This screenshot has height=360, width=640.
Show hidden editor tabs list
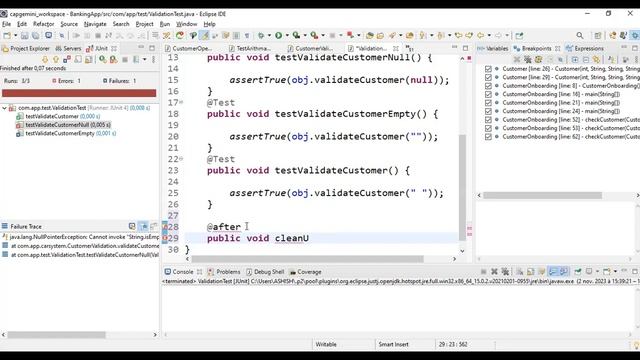coord(409,49)
